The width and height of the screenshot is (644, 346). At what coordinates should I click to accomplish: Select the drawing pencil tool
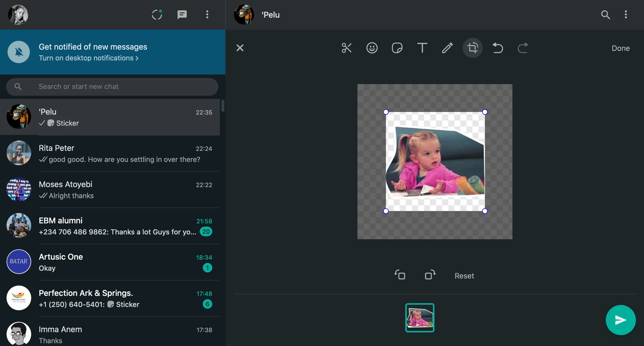click(x=447, y=48)
